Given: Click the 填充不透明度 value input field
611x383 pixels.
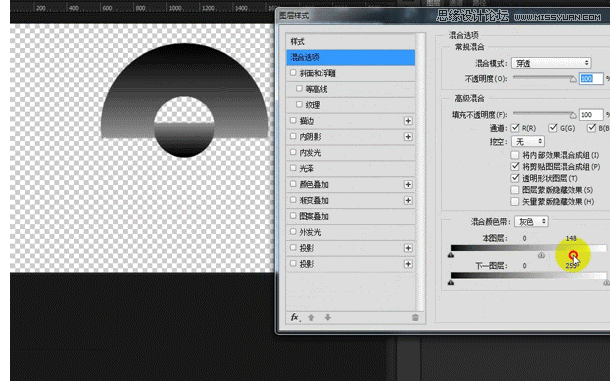Looking at the screenshot, I should point(591,115).
